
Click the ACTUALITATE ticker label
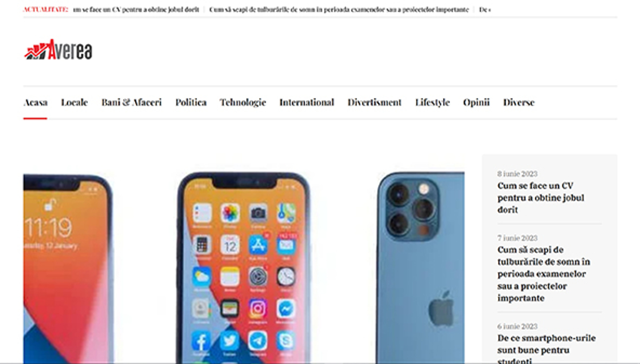pos(45,9)
